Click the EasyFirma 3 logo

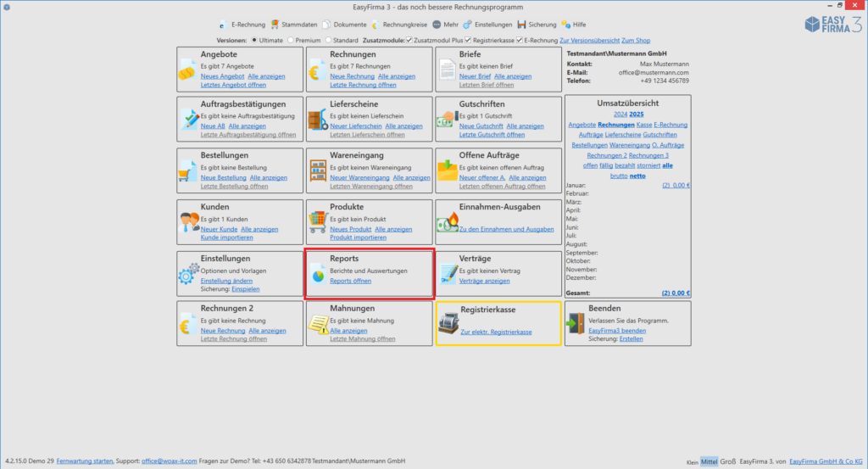coord(833,25)
